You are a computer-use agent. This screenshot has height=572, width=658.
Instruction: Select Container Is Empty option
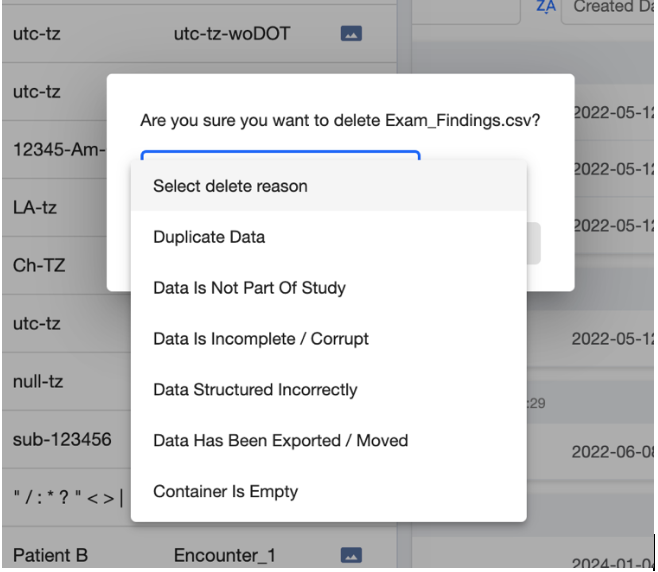point(329,491)
